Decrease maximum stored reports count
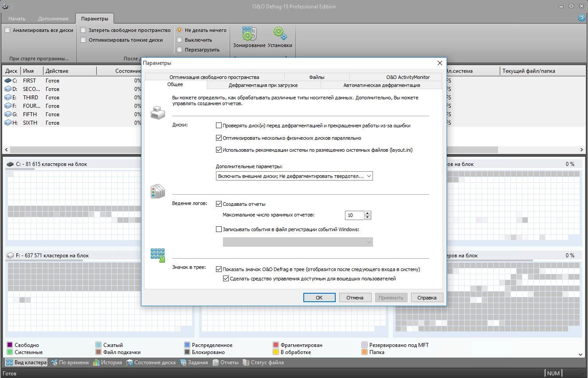Image resolution: width=588 pixels, height=378 pixels. [x=367, y=217]
